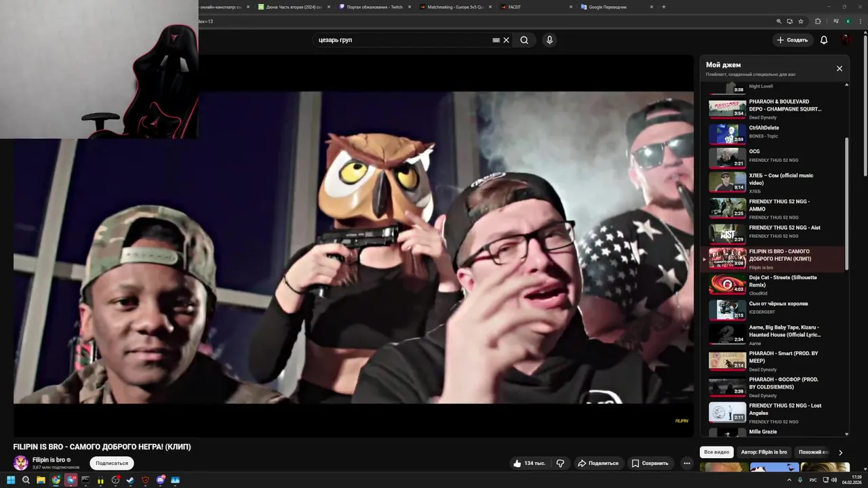Open the Chrome profile K avatar

(848, 21)
